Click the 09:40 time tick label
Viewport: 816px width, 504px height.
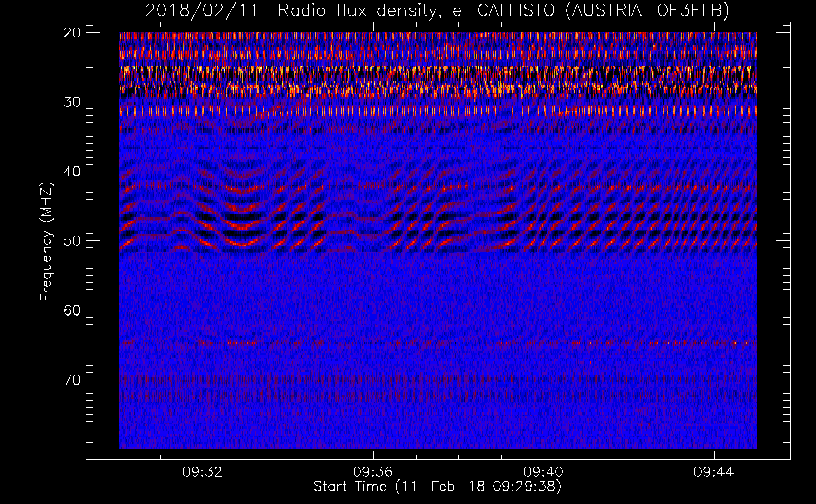(544, 472)
